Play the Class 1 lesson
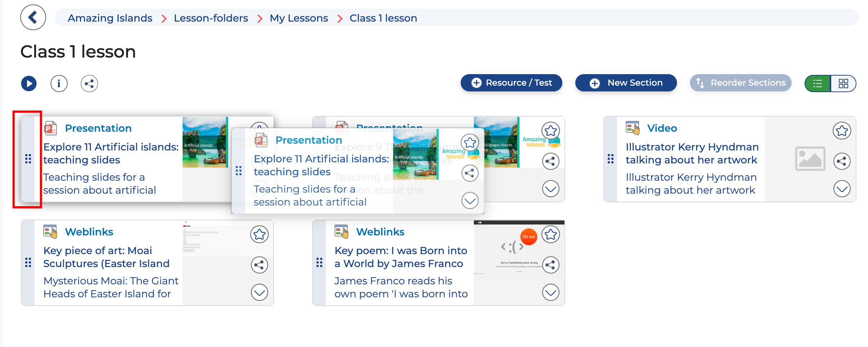This screenshot has width=868, height=347. [29, 84]
